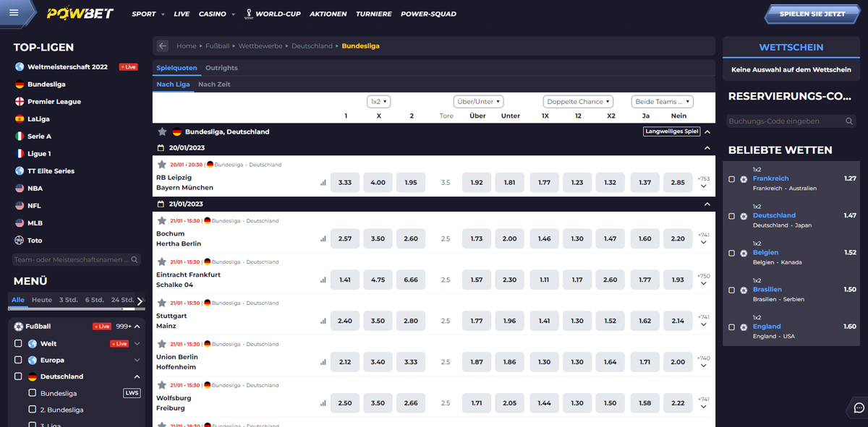Tick the Europa checkbox in Fußball menu
Viewport: 868px width, 427px height.
point(19,361)
